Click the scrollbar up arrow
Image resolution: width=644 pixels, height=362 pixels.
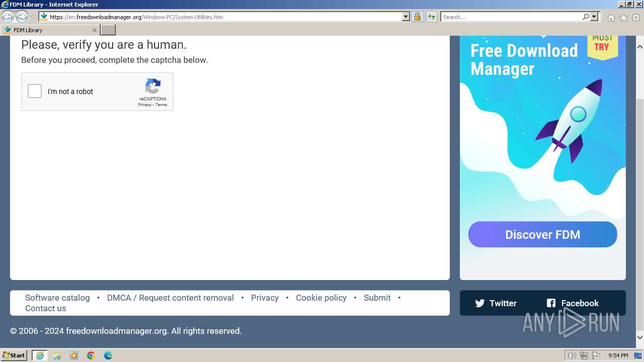click(640, 46)
